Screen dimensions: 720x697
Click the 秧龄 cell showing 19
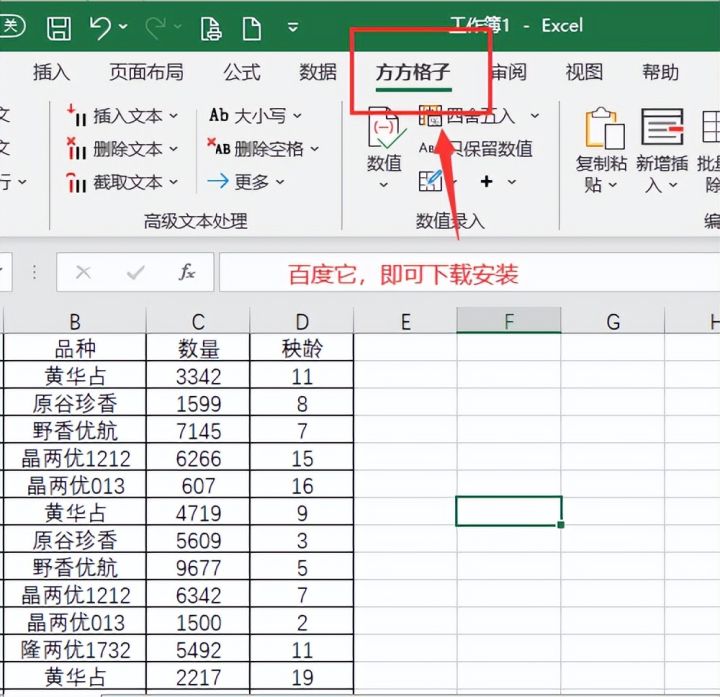tap(302, 676)
